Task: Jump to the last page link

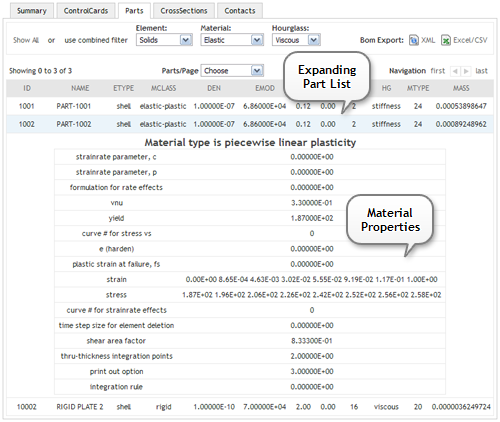Action: pyautogui.click(x=481, y=71)
